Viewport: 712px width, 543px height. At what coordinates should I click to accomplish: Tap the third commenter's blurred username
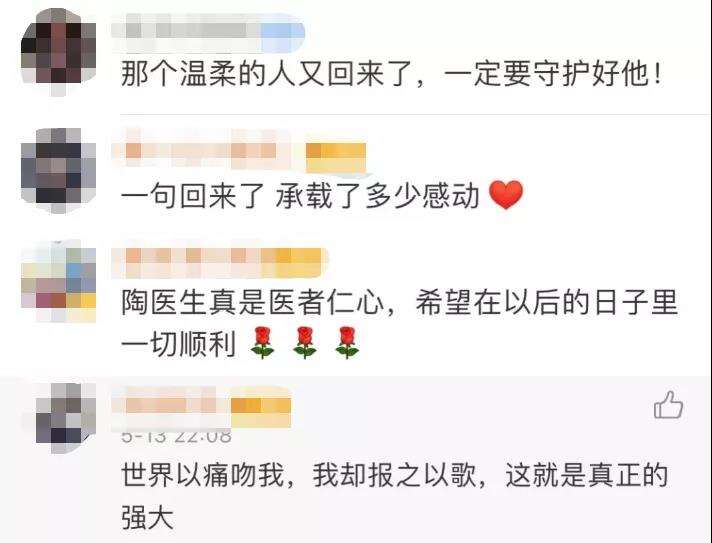[220, 263]
